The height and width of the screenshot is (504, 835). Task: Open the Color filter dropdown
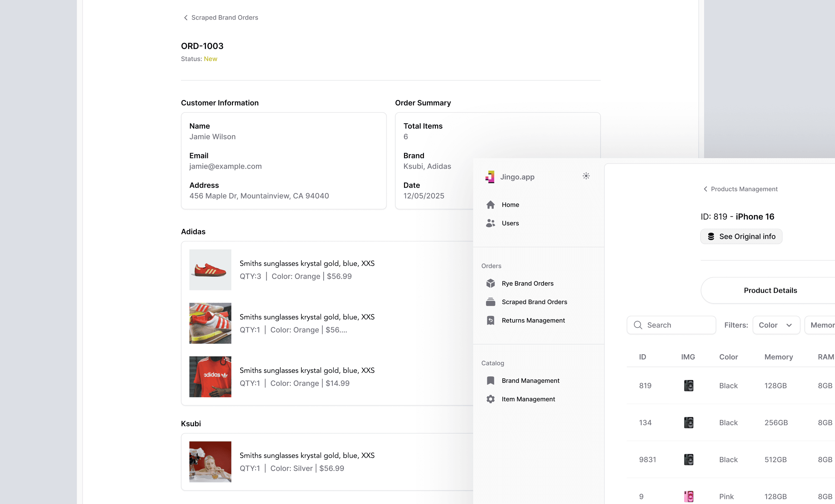click(x=776, y=325)
